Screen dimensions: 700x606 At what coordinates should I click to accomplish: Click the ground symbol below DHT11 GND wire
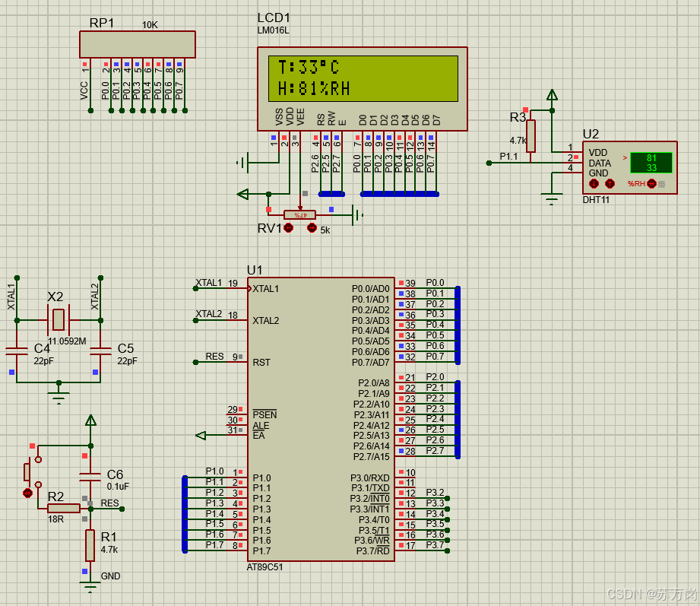pyautogui.click(x=552, y=198)
